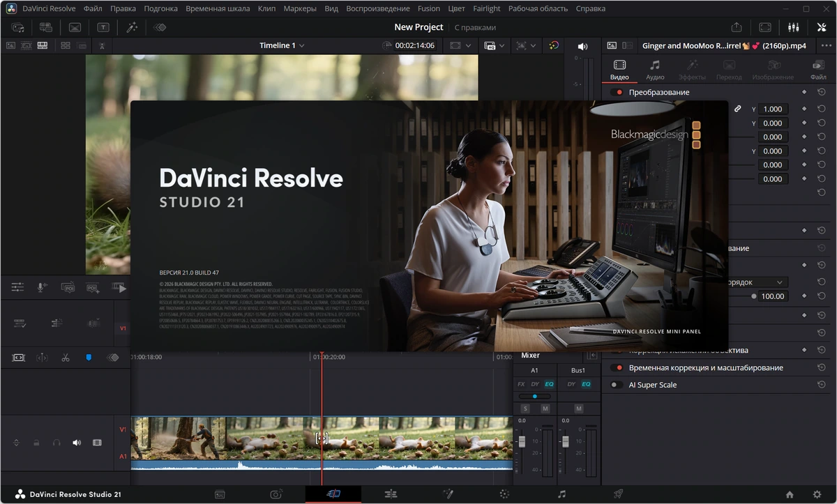Image resolution: width=837 pixels, height=504 pixels.
Task: Open the Файл menu
Action: click(x=92, y=8)
